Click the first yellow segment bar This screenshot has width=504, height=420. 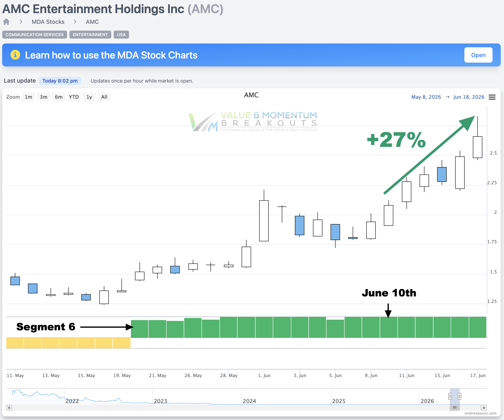15,343
